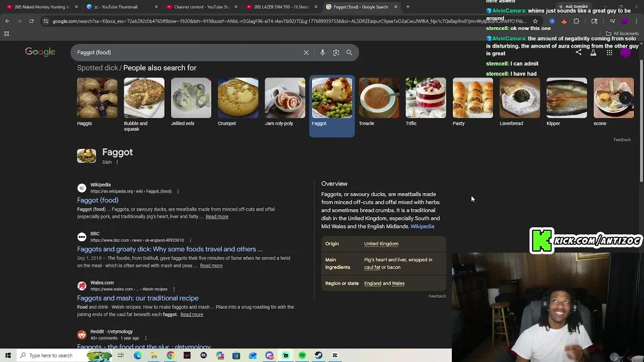Open the new tab plus button
This screenshot has height=362, width=644.
pyautogui.click(x=408, y=7)
